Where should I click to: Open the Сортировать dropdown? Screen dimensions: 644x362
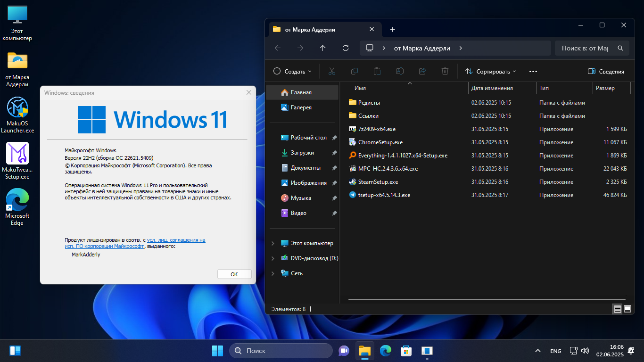coord(490,72)
